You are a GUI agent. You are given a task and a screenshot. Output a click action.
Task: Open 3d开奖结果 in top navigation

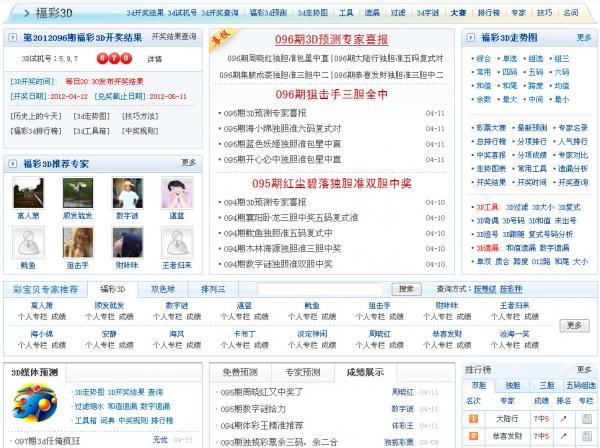tap(145, 13)
